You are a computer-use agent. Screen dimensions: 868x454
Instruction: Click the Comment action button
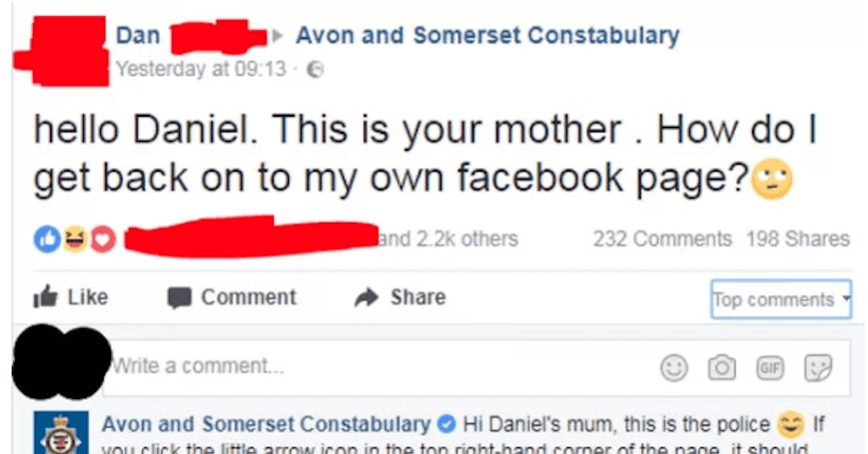point(231,297)
